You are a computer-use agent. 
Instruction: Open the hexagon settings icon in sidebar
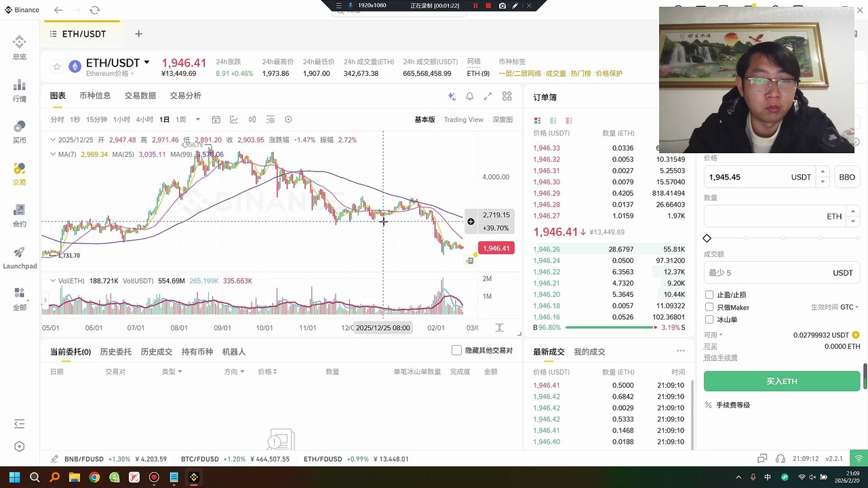pyautogui.click(x=19, y=447)
